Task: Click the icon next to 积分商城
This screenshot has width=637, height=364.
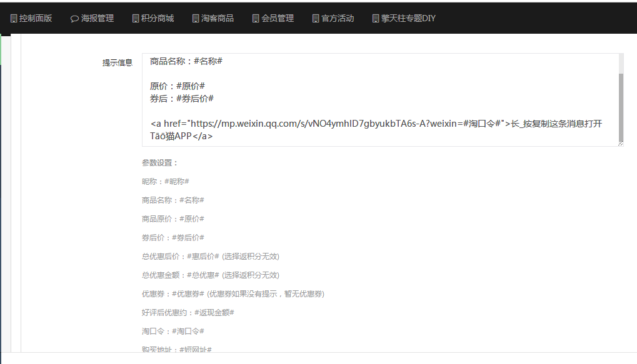Action: pyautogui.click(x=136, y=19)
